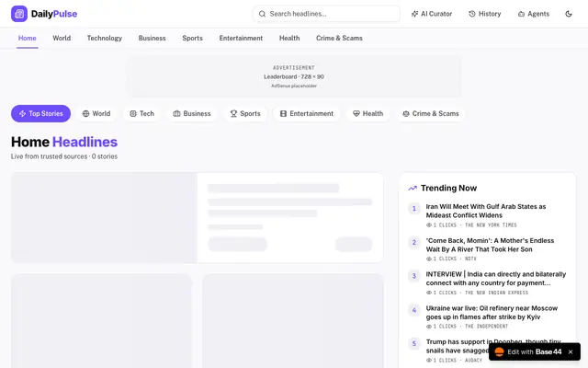Select the Top Stories filter chip

[40, 114]
